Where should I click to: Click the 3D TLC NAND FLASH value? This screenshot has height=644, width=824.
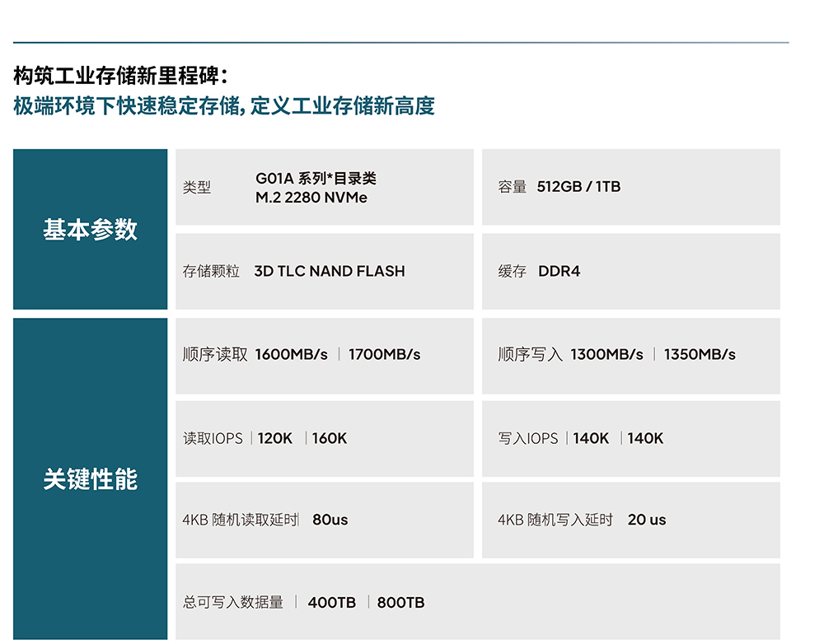pyautogui.click(x=329, y=271)
